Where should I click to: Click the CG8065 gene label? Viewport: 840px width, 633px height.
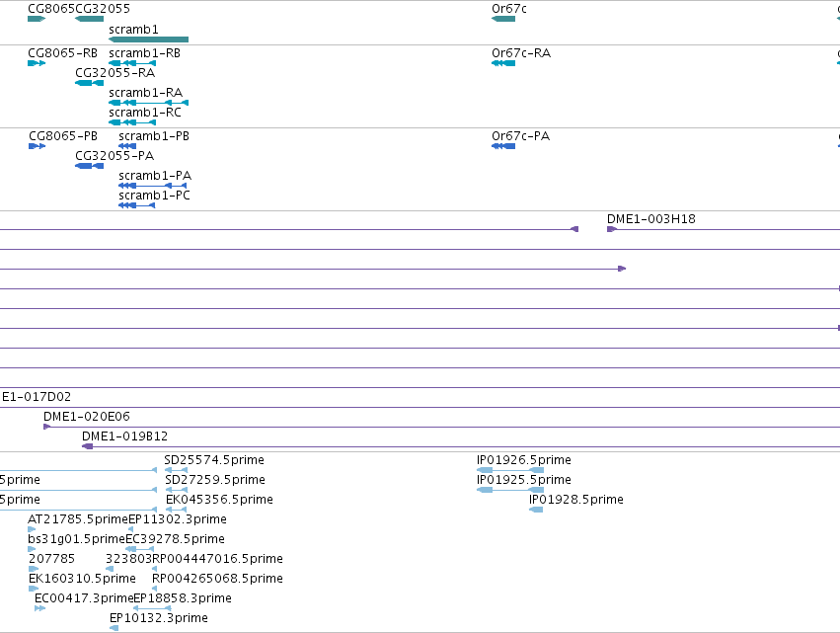click(x=51, y=9)
